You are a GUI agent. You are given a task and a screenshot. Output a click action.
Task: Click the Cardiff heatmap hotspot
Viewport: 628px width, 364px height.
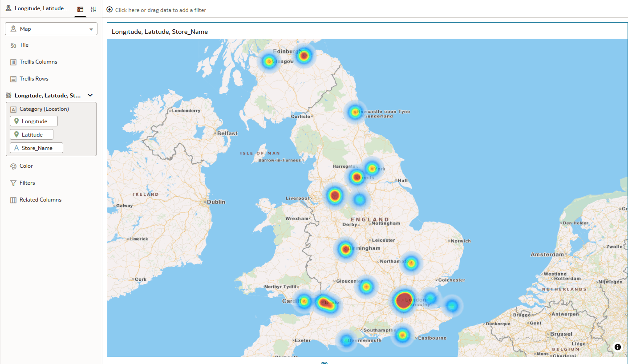coord(304,301)
